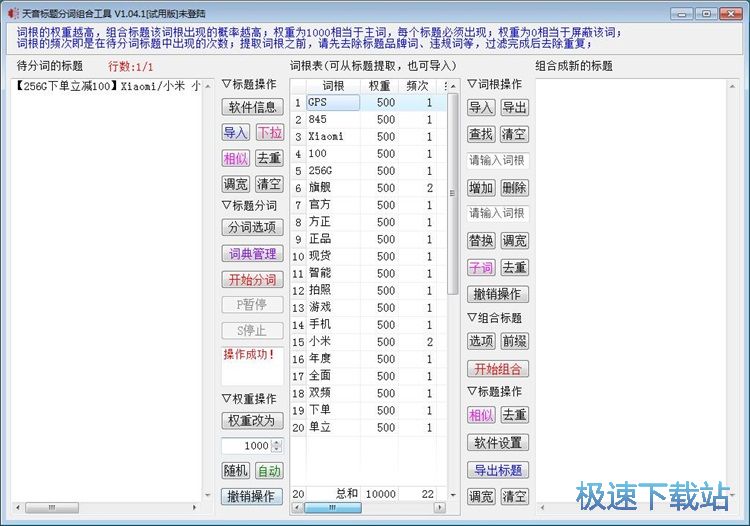Click the 查找 find button
Viewport: 750px width, 526px height.
coord(481,134)
